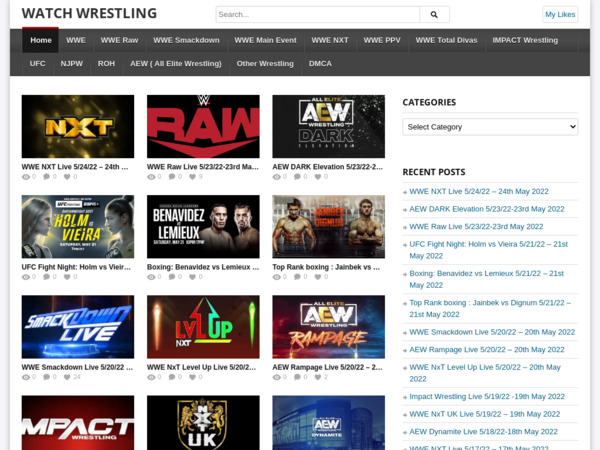The width and height of the screenshot is (600, 450).
Task: Click views eye icon under UFC Fight Night
Action: (x=26, y=277)
